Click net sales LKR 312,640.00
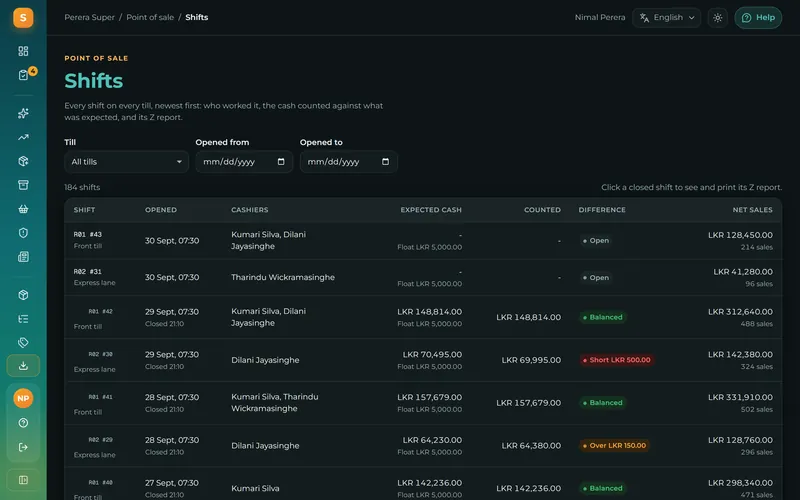The image size is (800, 500). 740,312
